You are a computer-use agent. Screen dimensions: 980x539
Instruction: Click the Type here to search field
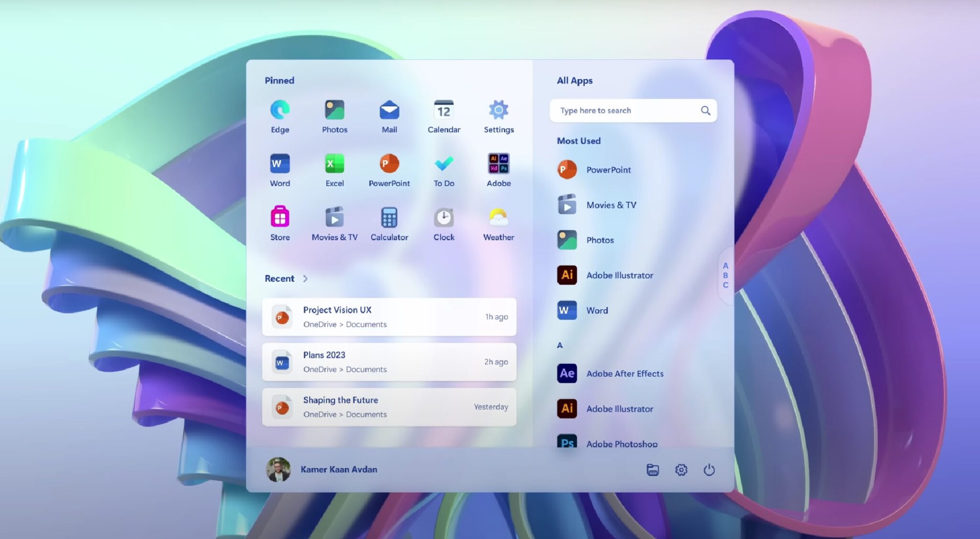pos(627,110)
